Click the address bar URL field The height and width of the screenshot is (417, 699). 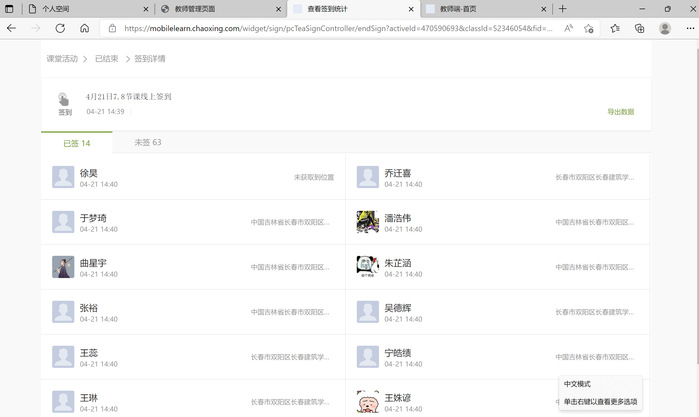point(330,29)
